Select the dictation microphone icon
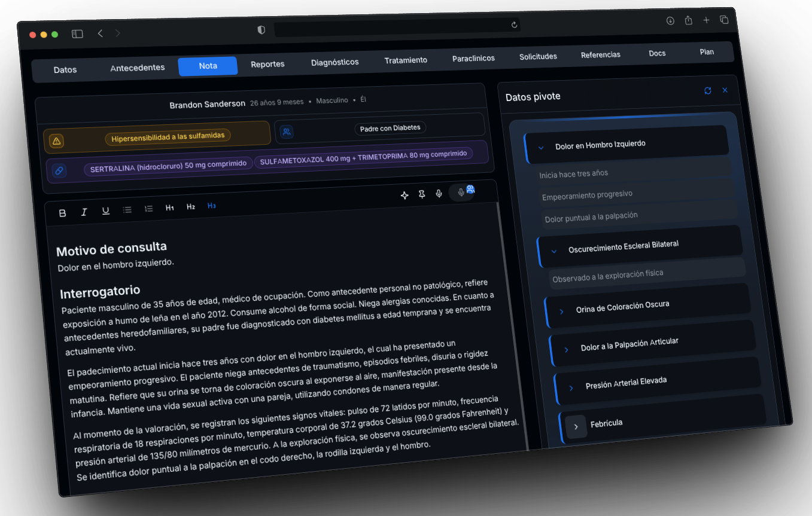 click(x=439, y=193)
